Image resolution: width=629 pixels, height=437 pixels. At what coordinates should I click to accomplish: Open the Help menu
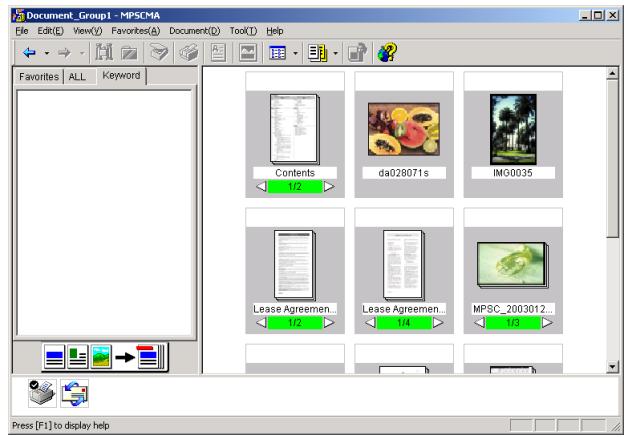(x=275, y=31)
